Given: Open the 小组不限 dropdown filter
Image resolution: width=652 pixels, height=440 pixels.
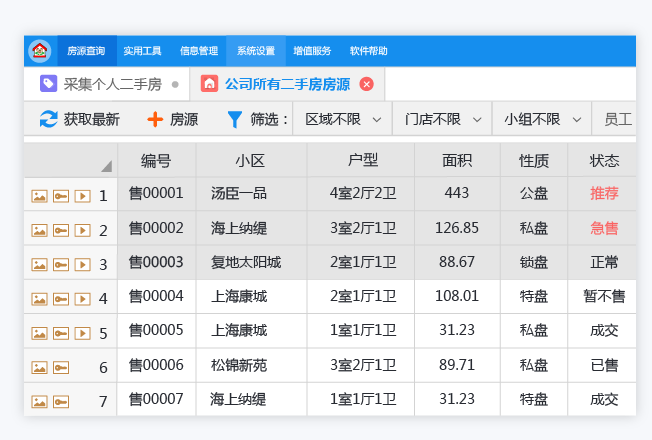Looking at the screenshot, I should pyautogui.click(x=541, y=119).
